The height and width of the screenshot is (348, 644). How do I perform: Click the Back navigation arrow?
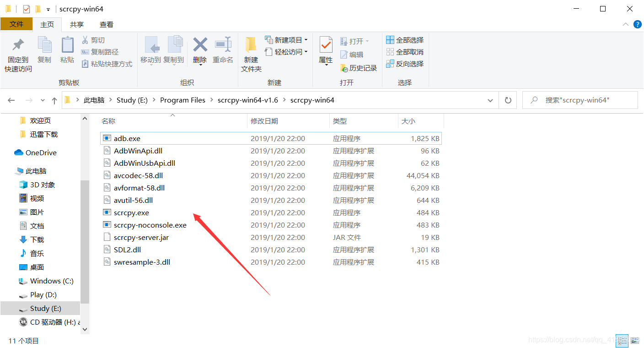pos(11,100)
